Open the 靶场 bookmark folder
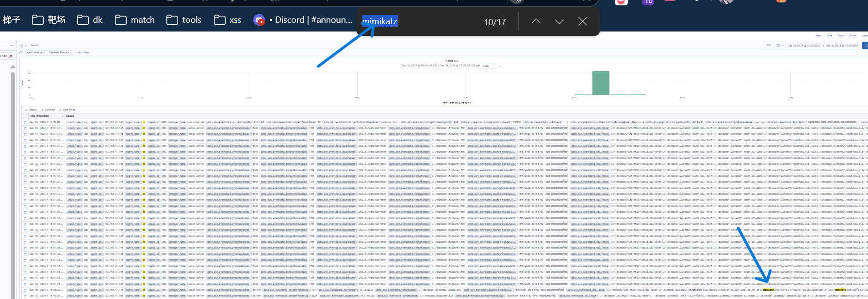The image size is (868, 299). tap(49, 20)
